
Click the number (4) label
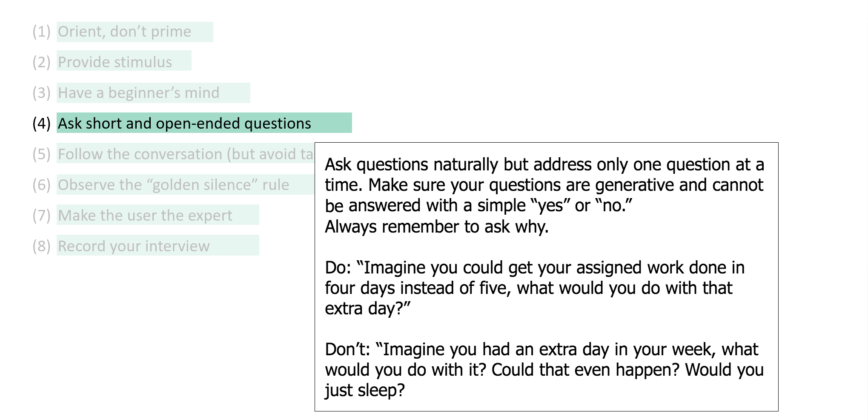[41, 124]
